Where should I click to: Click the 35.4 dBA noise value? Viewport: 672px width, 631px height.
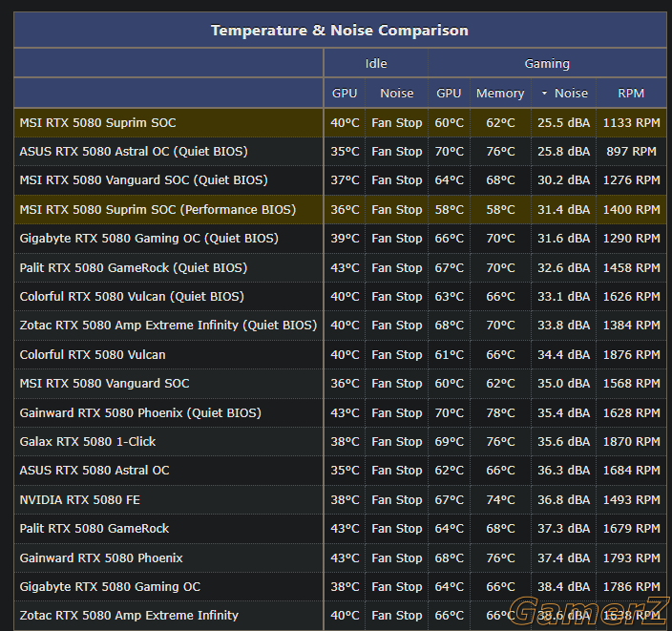[x=563, y=412]
